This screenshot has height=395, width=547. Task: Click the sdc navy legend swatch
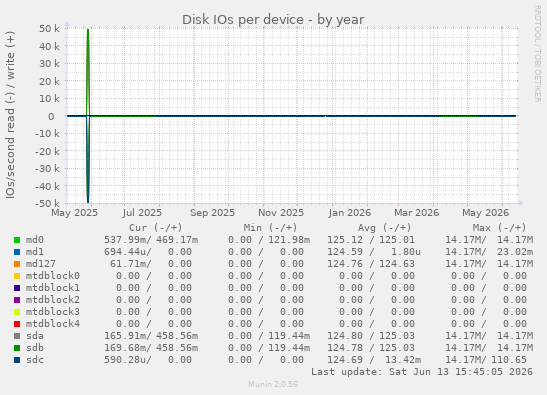(17, 360)
